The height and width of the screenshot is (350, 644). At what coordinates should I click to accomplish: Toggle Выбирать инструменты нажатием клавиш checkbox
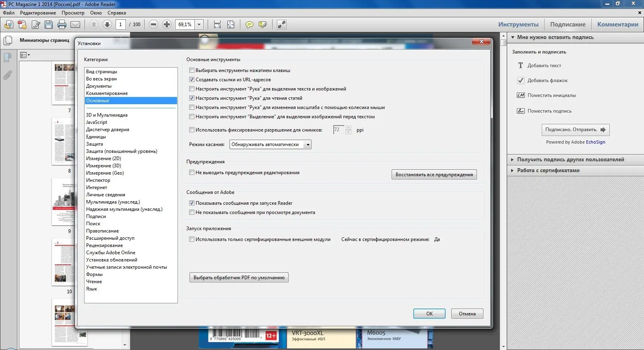click(192, 70)
